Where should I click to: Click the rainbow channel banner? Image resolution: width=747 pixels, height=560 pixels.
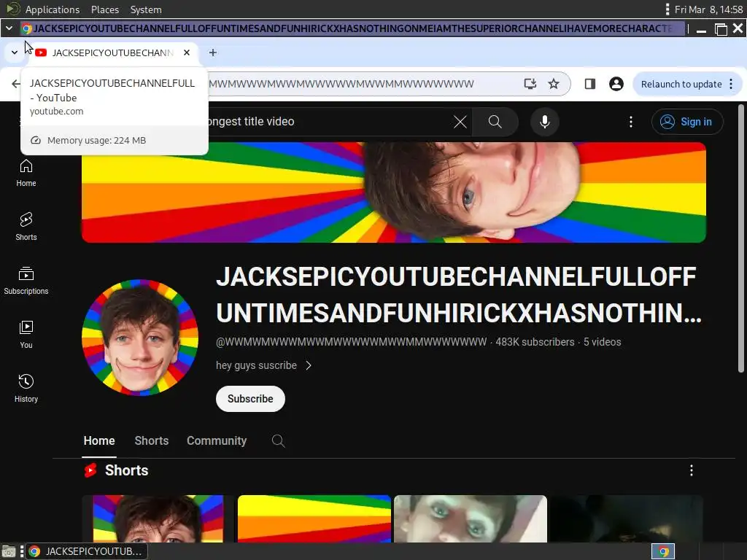coord(393,192)
